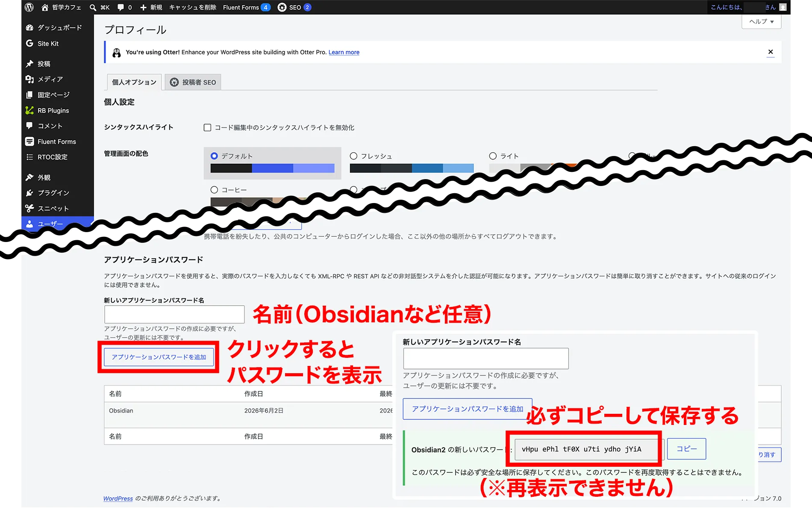Select コーヒー color scheme radio
This screenshot has height=513, width=812.
(x=214, y=190)
